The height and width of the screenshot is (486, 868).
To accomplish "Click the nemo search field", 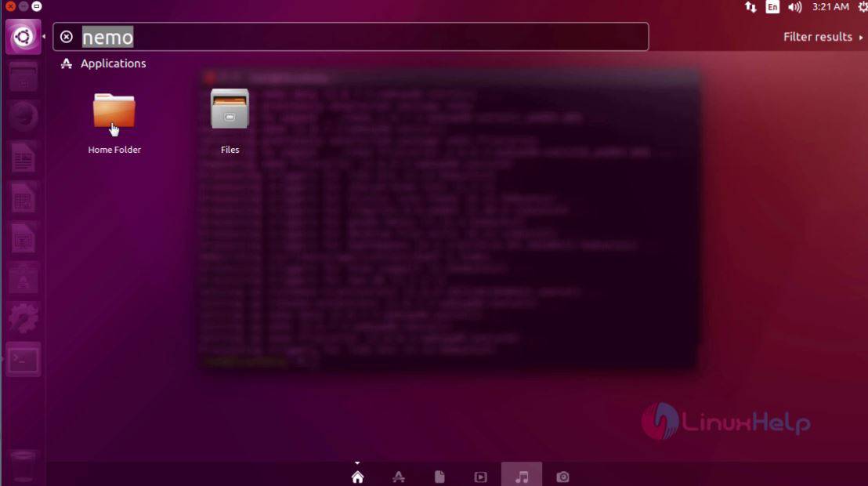I will tap(351, 37).
